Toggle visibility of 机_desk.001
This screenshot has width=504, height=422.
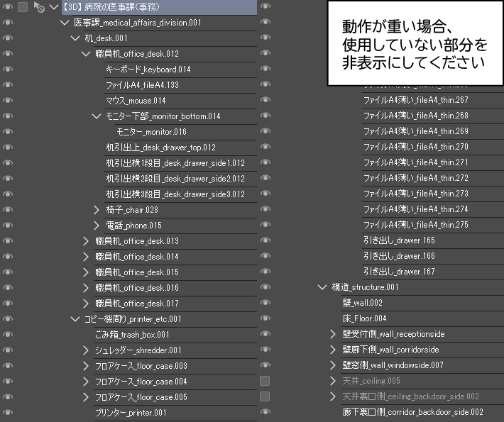tap(8, 38)
